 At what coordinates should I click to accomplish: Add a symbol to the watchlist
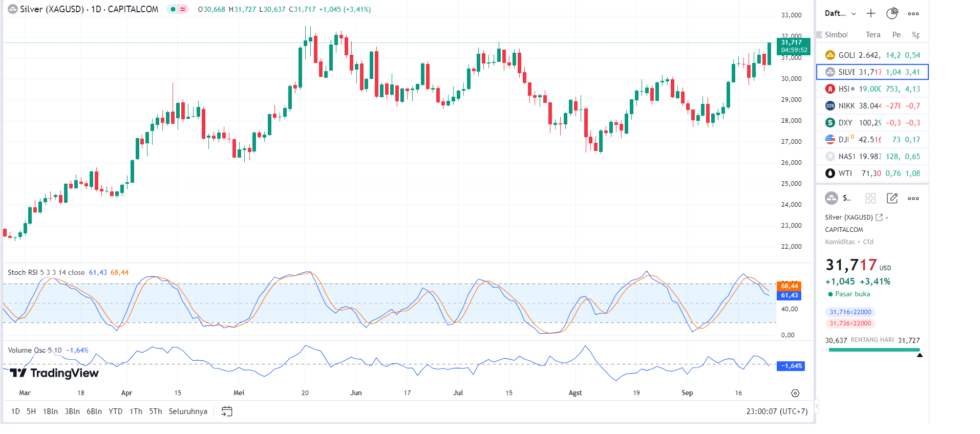coord(870,13)
